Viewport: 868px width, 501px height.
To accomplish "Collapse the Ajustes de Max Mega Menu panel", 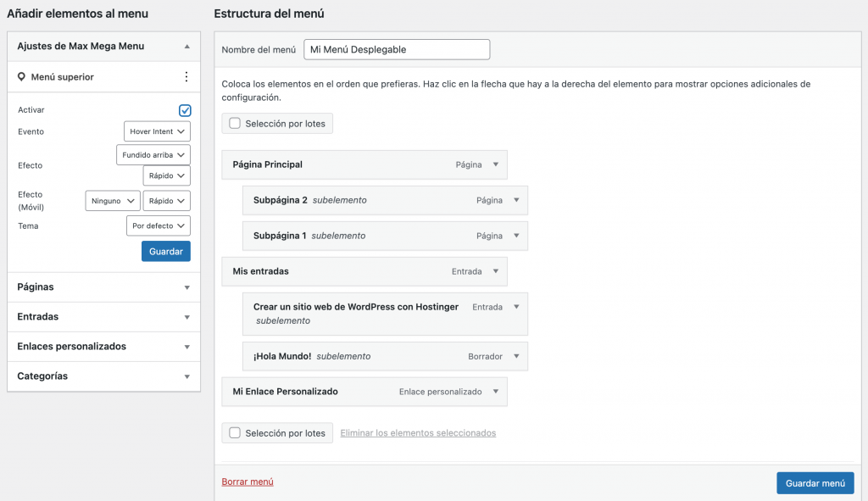I will coord(185,46).
